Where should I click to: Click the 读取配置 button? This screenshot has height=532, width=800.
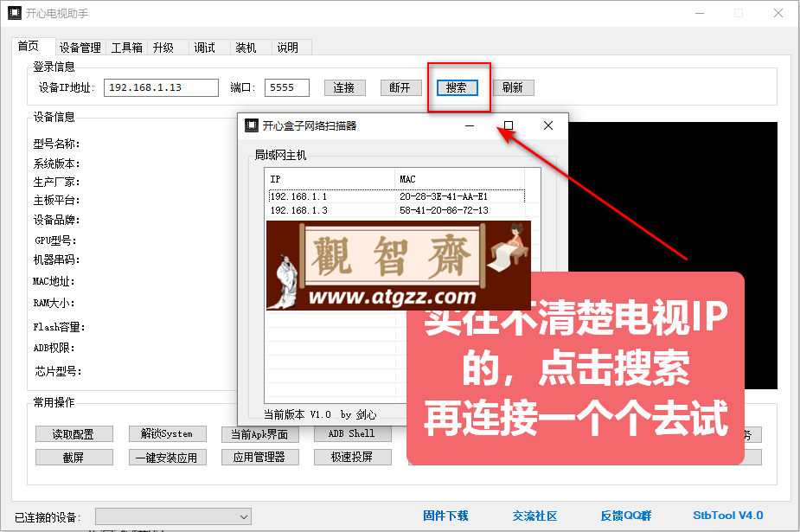tap(74, 434)
